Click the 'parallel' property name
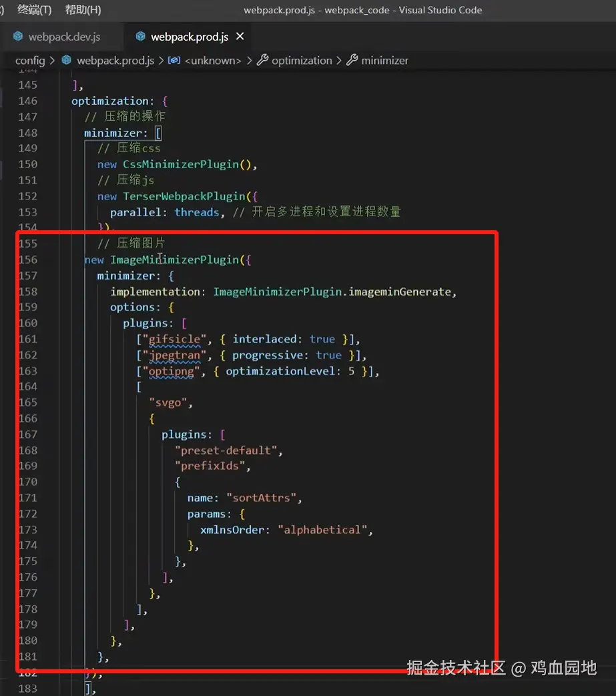The width and height of the screenshot is (616, 696). pos(135,212)
